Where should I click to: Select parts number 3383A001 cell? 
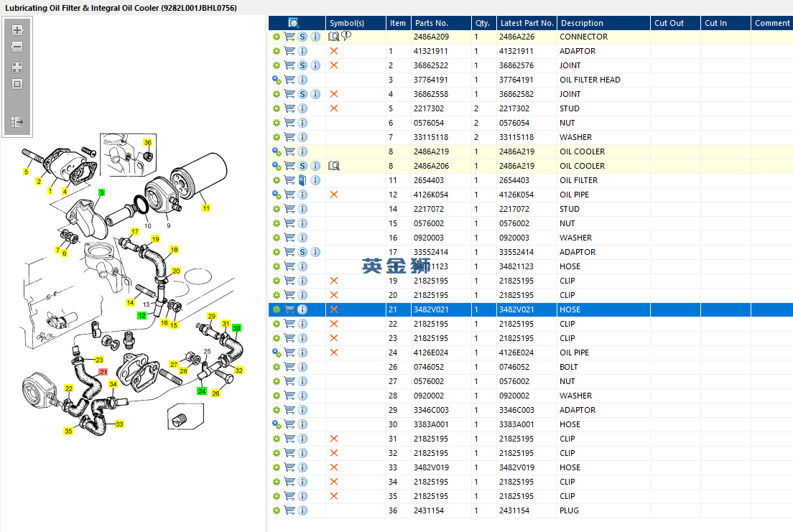(x=441, y=424)
